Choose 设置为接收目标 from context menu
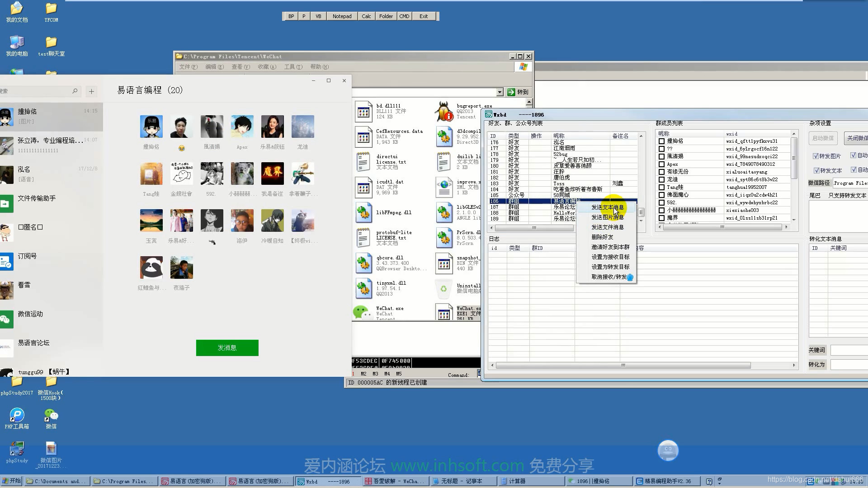This screenshot has width=868, height=488. [607, 257]
